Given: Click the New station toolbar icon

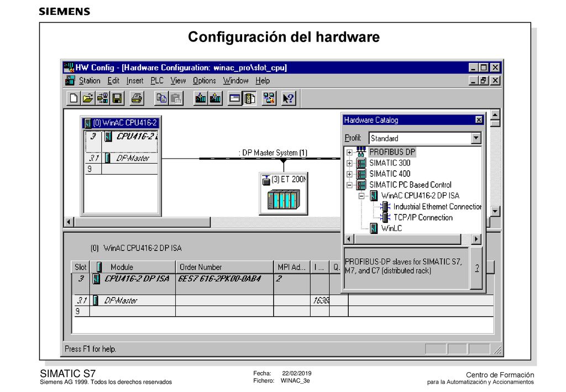Looking at the screenshot, I should pos(74,98).
